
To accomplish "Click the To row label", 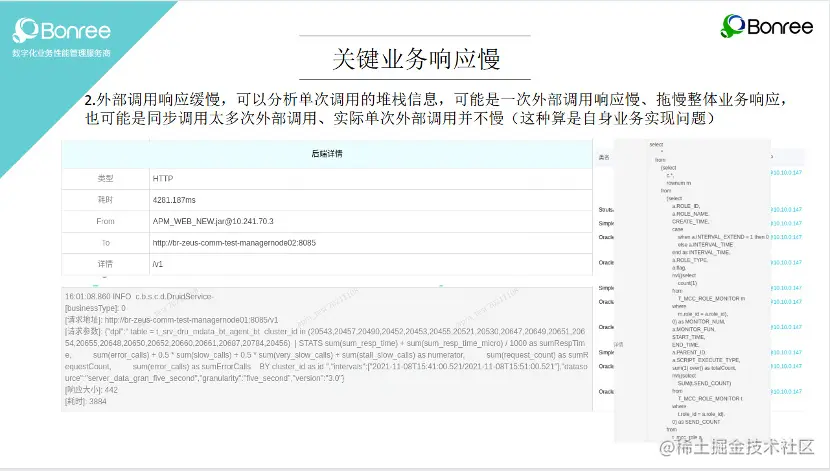I will [105, 243].
